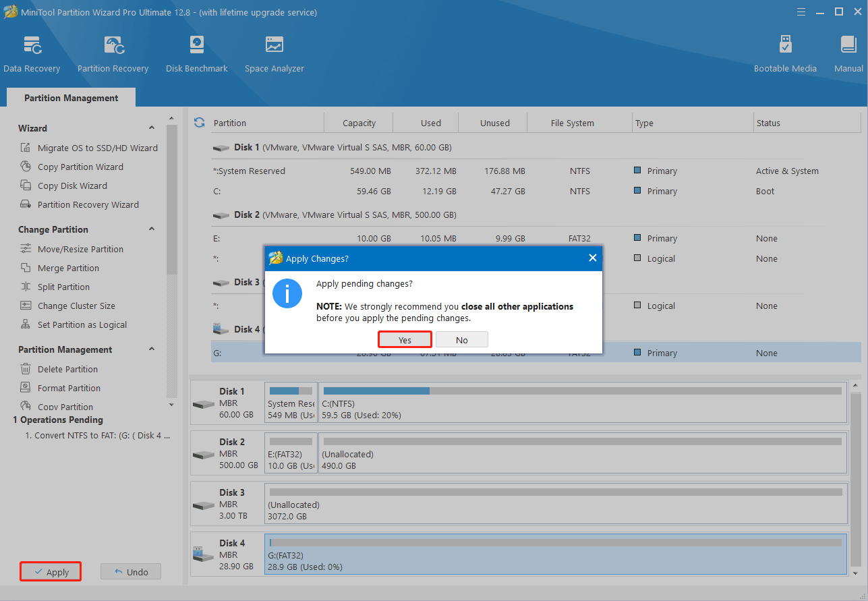
Task: Select Disk 1 drive icon in disk map
Action: click(204, 404)
